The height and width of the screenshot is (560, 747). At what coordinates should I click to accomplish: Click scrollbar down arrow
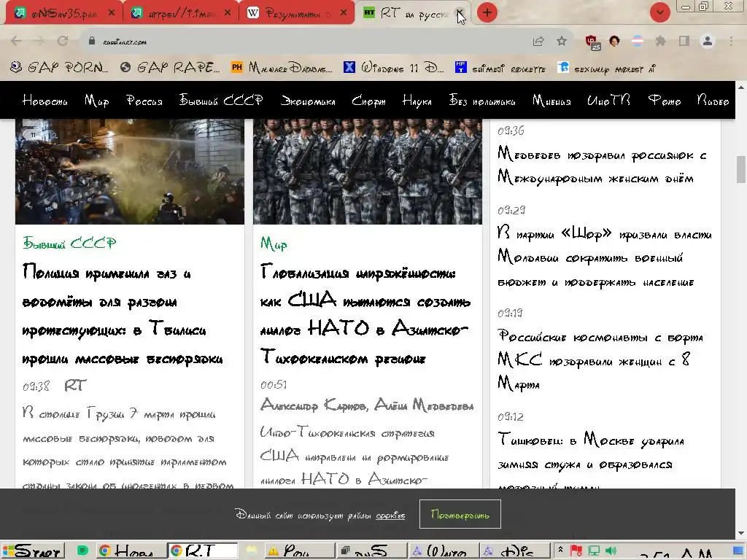[741, 533]
